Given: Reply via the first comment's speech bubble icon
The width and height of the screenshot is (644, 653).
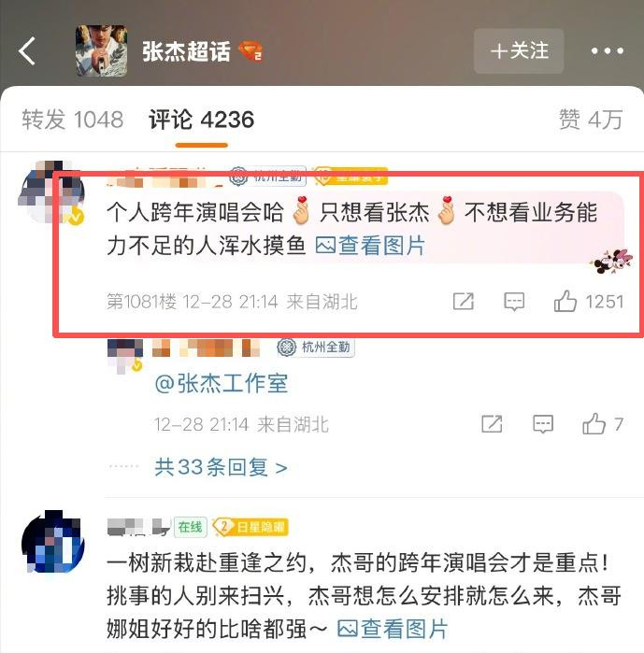Looking at the screenshot, I should (514, 302).
